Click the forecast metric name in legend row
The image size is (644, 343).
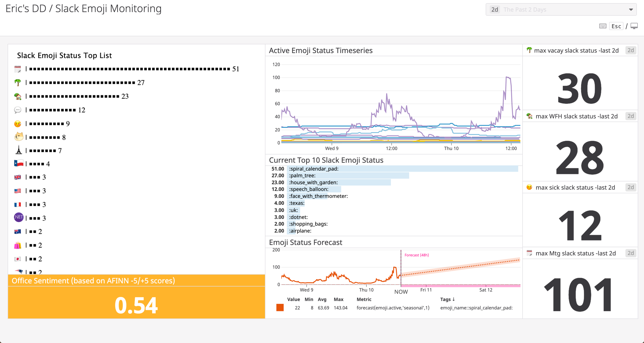pyautogui.click(x=393, y=308)
